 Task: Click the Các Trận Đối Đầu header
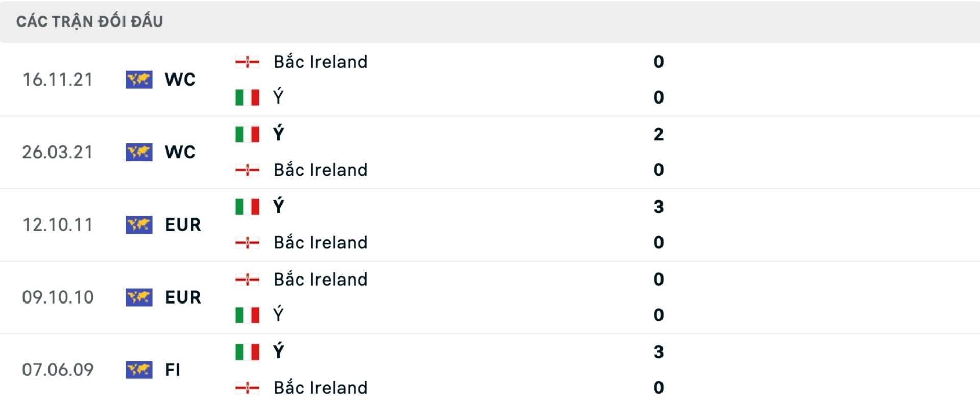pyautogui.click(x=90, y=21)
